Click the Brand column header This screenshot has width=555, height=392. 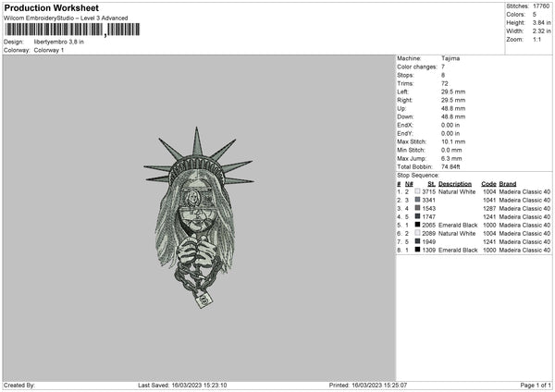click(x=508, y=184)
